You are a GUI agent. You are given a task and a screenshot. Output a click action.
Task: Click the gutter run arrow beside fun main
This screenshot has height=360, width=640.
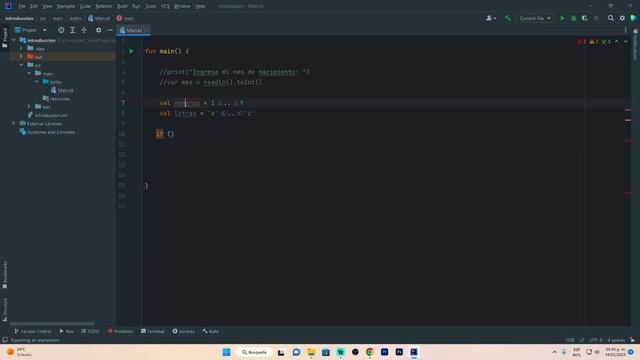pyautogui.click(x=131, y=51)
